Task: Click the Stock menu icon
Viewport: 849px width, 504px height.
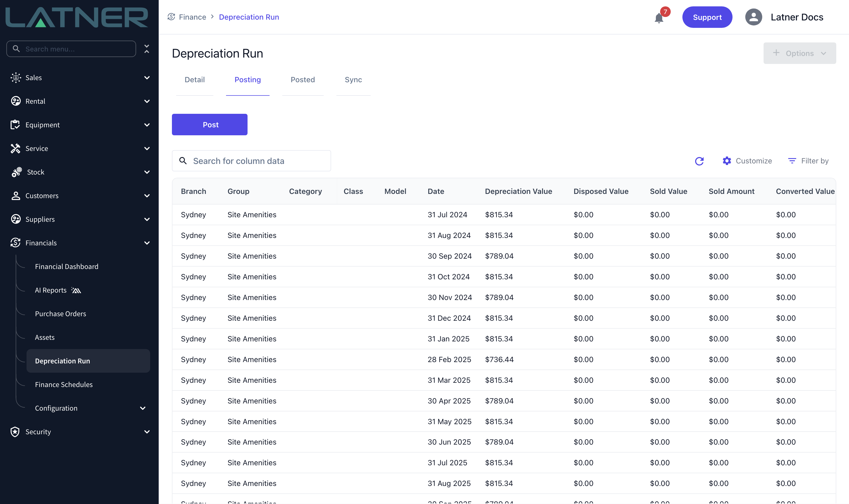Action: pos(16,172)
